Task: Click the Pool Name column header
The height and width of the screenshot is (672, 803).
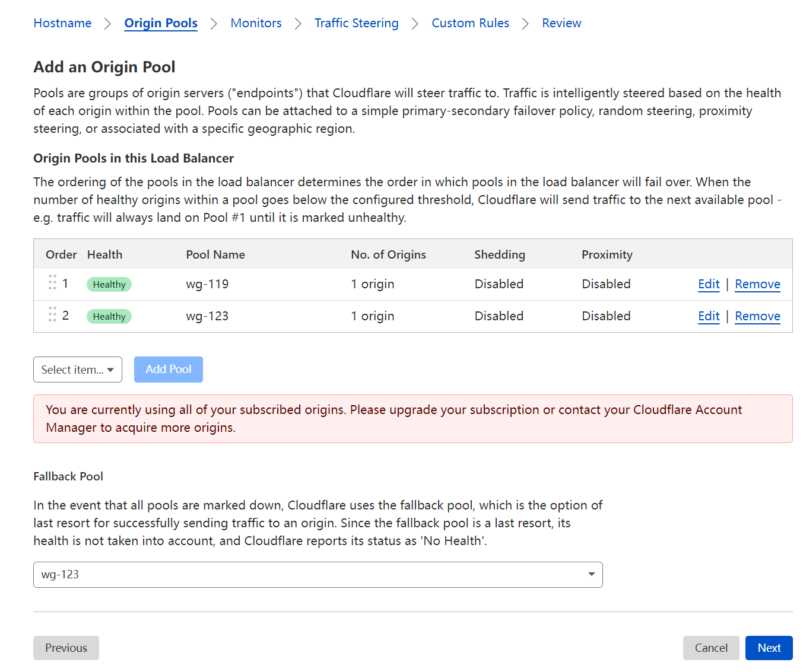Action: 215,254
